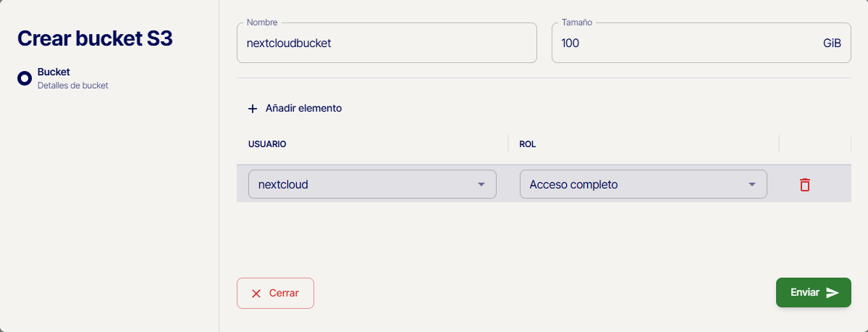Click the USUARIO column header
Screen dimensions: 868x332
pos(267,144)
